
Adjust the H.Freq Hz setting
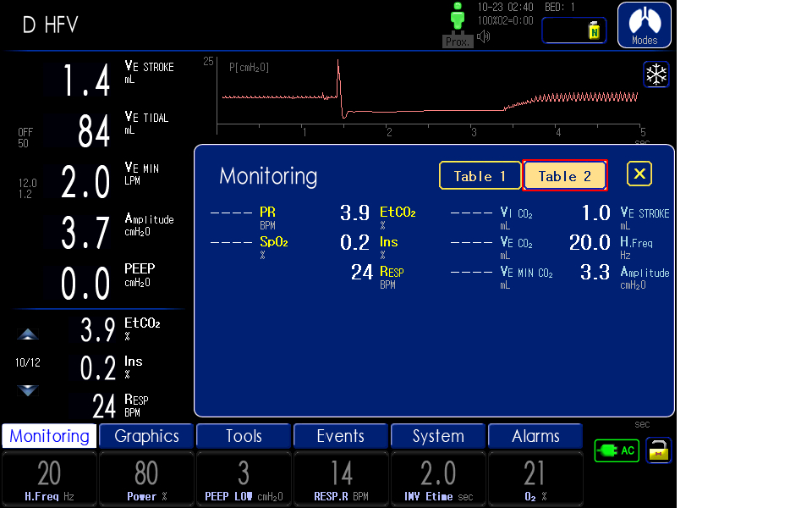click(x=49, y=479)
